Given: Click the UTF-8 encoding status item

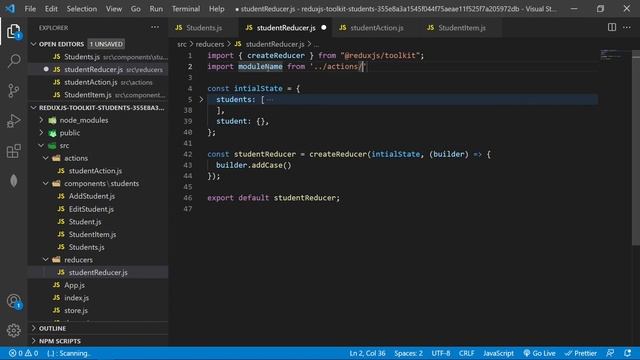Looking at the screenshot, I should (x=441, y=353).
